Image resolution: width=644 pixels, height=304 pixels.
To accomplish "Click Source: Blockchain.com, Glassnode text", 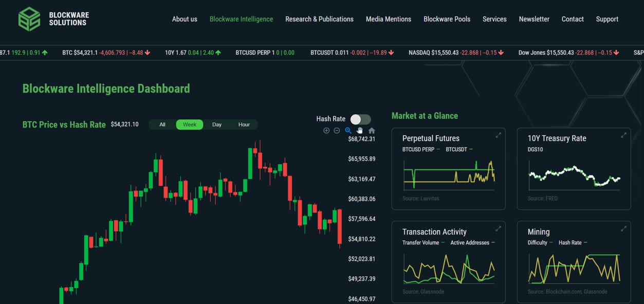I will [567, 292].
